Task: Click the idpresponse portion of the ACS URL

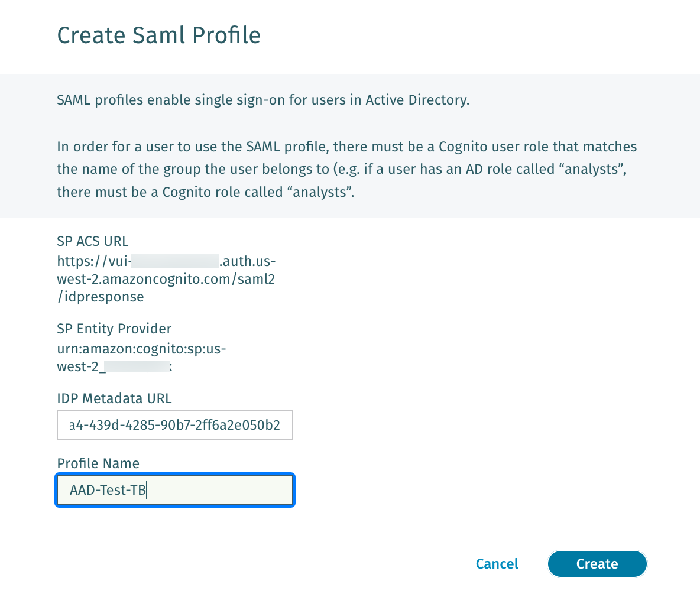Action: [x=101, y=297]
